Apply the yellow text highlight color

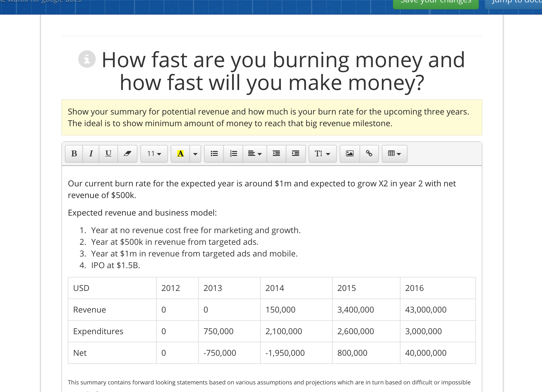point(180,154)
